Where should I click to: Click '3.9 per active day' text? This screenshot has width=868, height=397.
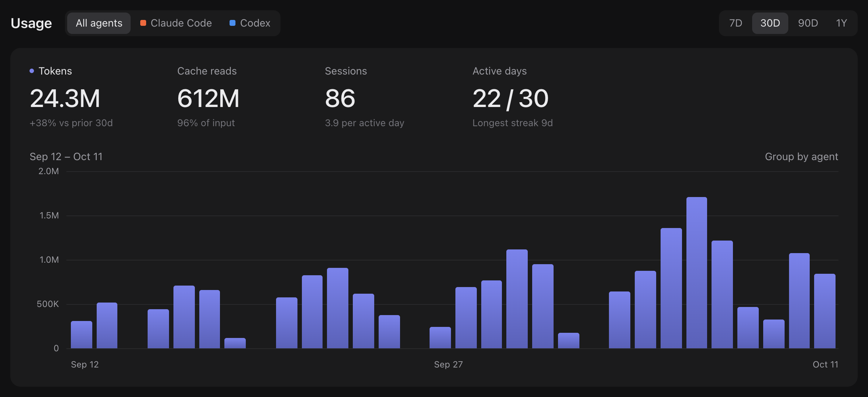[364, 123]
